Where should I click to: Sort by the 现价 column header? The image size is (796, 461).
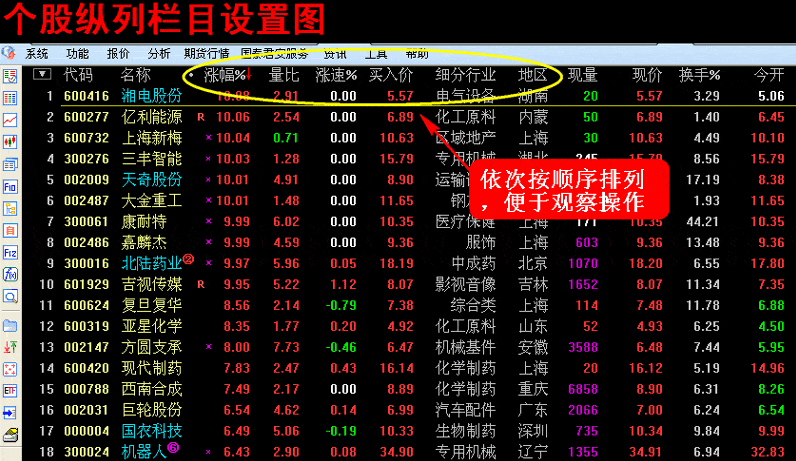(647, 75)
